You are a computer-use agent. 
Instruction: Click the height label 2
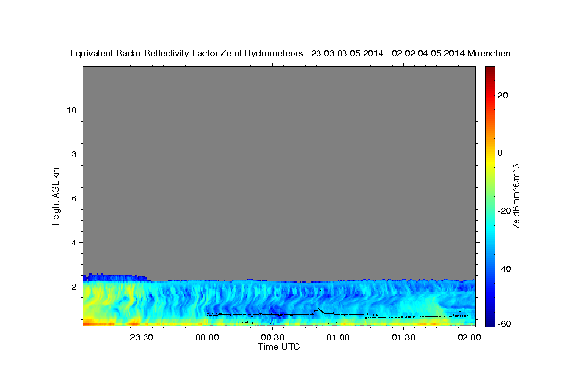[73, 286]
